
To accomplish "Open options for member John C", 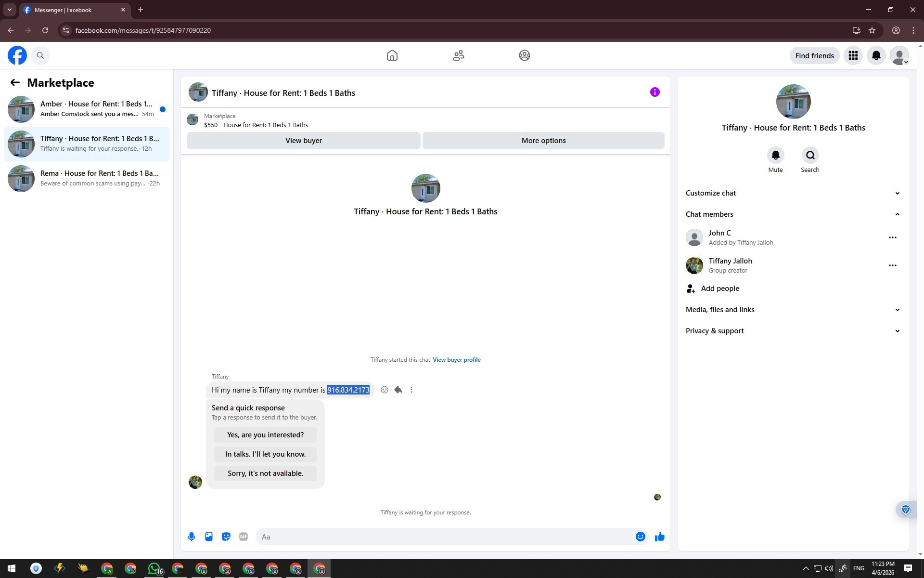I will (893, 237).
